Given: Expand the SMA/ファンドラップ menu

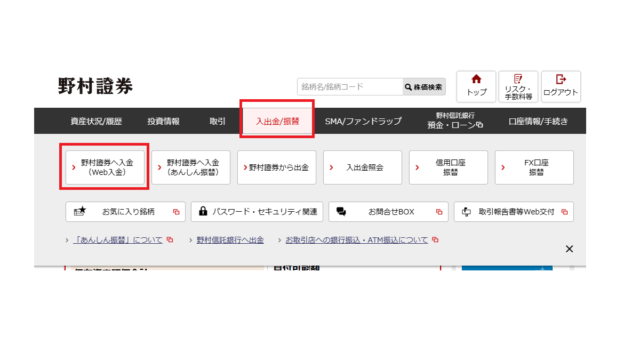Looking at the screenshot, I should (363, 121).
